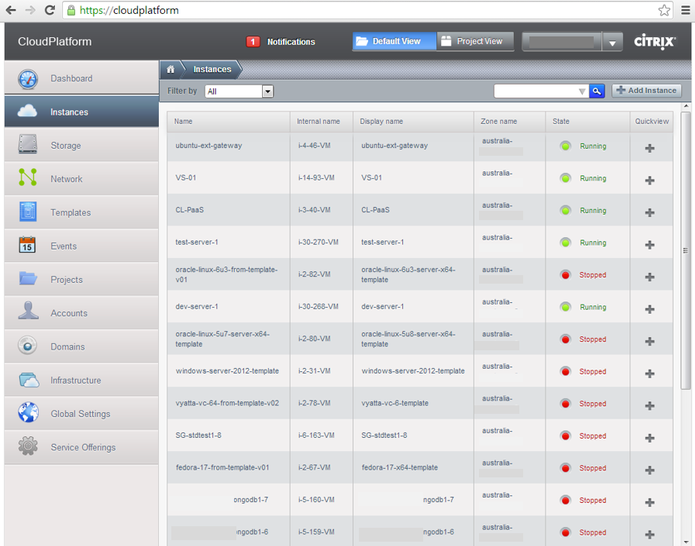This screenshot has height=546, width=695.
Task: Select the Instances cloud icon
Action: 27,111
